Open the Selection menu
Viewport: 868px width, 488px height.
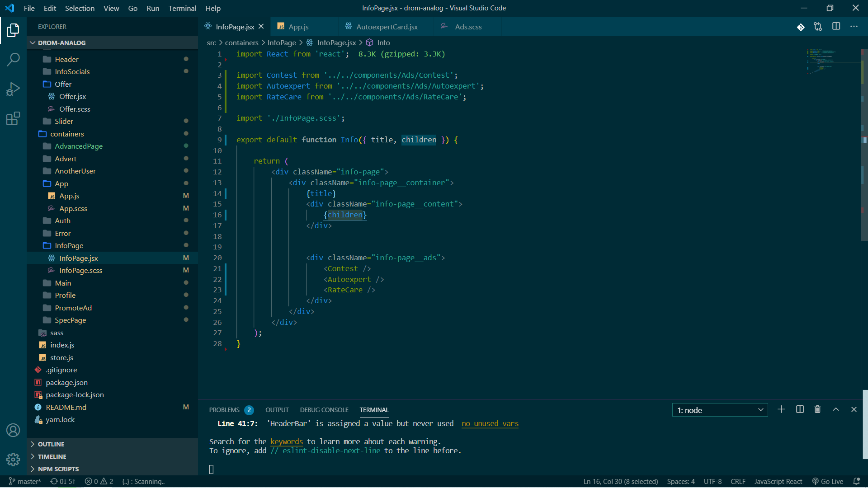tap(80, 8)
